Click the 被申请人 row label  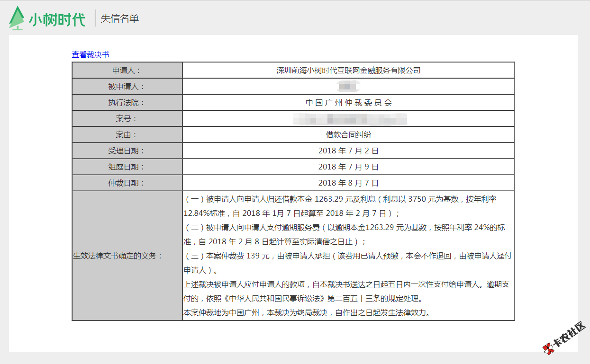[x=127, y=87]
